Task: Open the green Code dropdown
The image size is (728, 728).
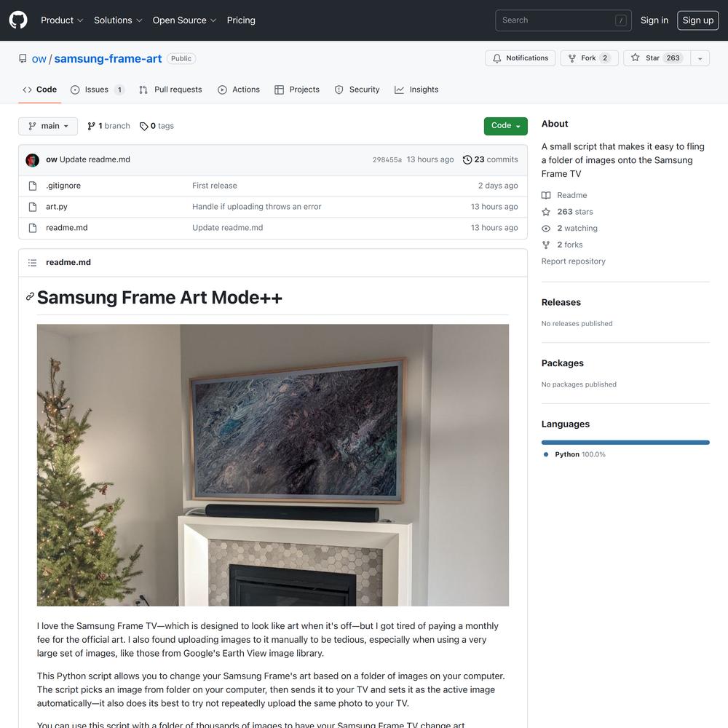Action: [506, 126]
